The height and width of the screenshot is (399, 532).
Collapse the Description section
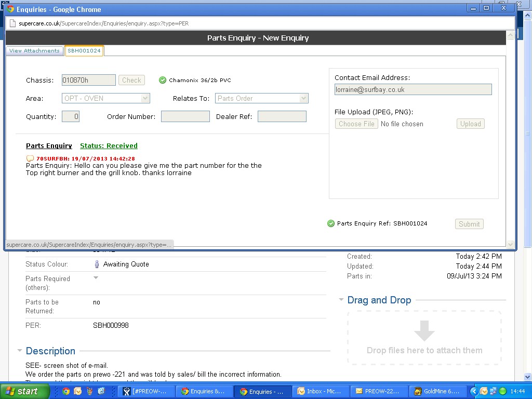[20, 351]
